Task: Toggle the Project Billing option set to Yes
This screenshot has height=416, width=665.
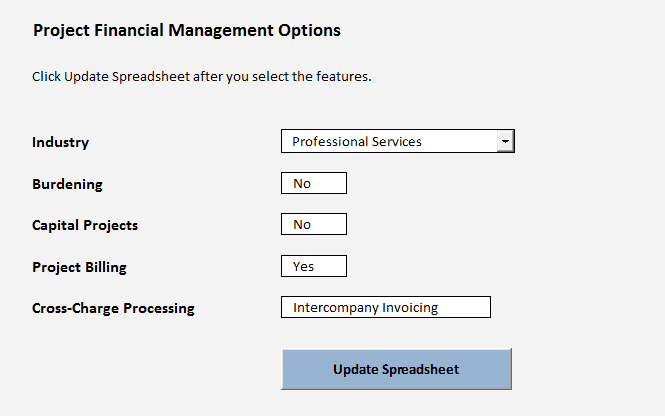Action: (x=314, y=266)
